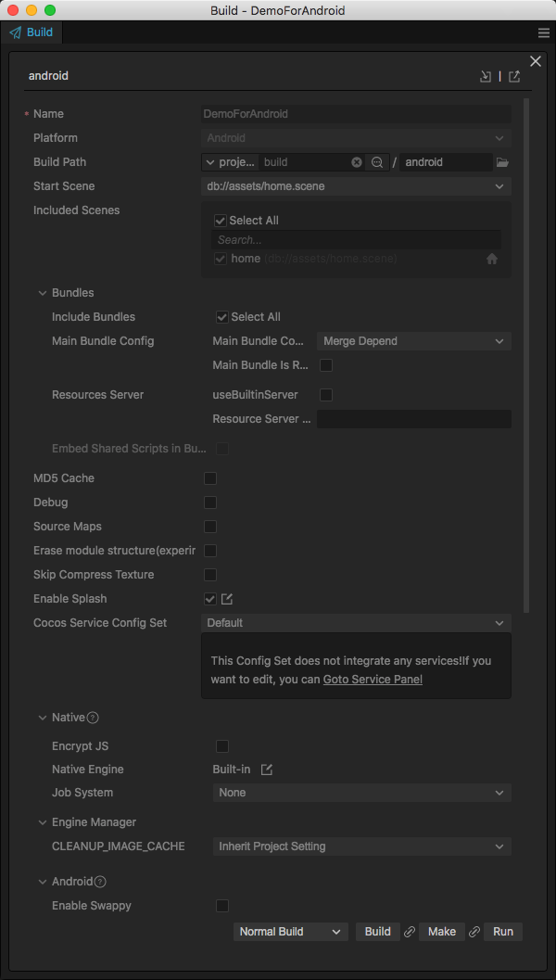This screenshot has width=556, height=980.
Task: Enable the Source Maps checkbox
Action: pyautogui.click(x=210, y=527)
